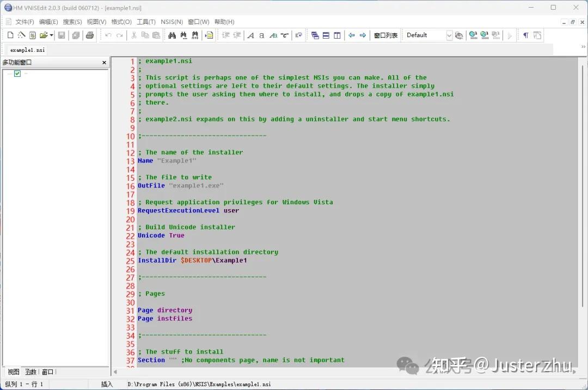The height and width of the screenshot is (390, 588).
Task: Toggle special characters pilcrow icon
Action: [x=526, y=35]
